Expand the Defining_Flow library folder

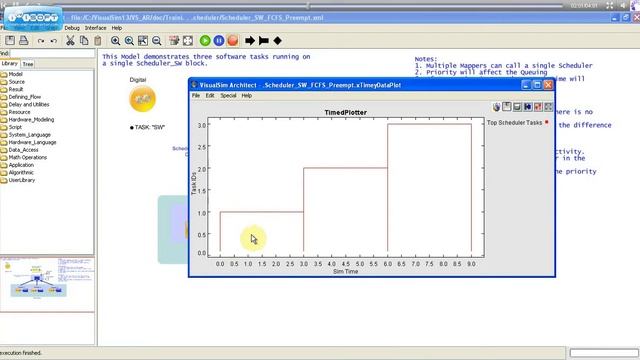25,97
